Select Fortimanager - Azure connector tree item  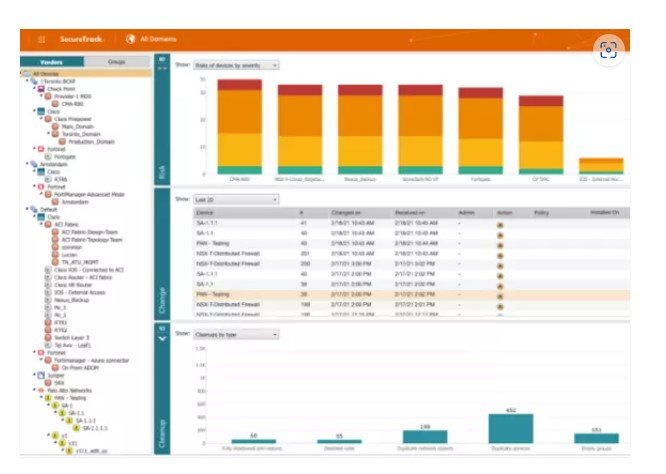click(91, 360)
